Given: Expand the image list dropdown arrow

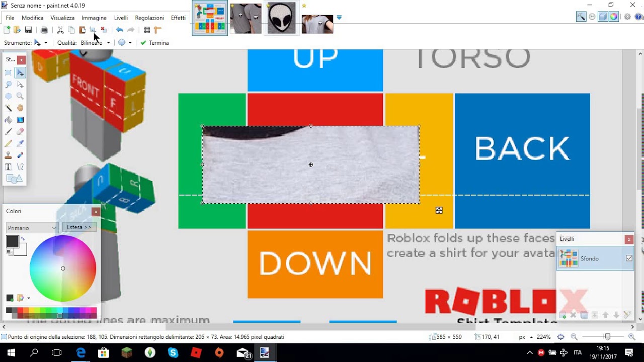Looking at the screenshot, I should coord(339,18).
